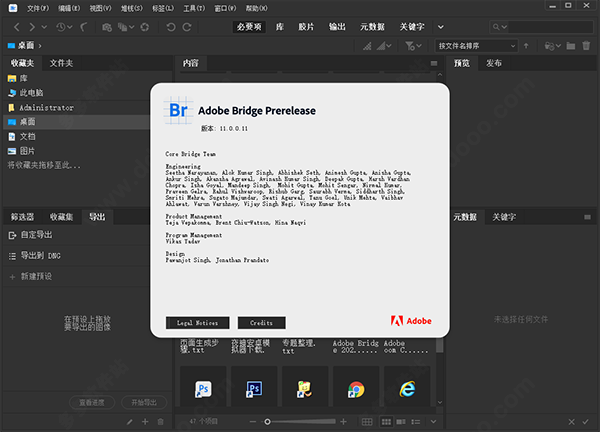Click the 开始导出 button

pyautogui.click(x=144, y=403)
